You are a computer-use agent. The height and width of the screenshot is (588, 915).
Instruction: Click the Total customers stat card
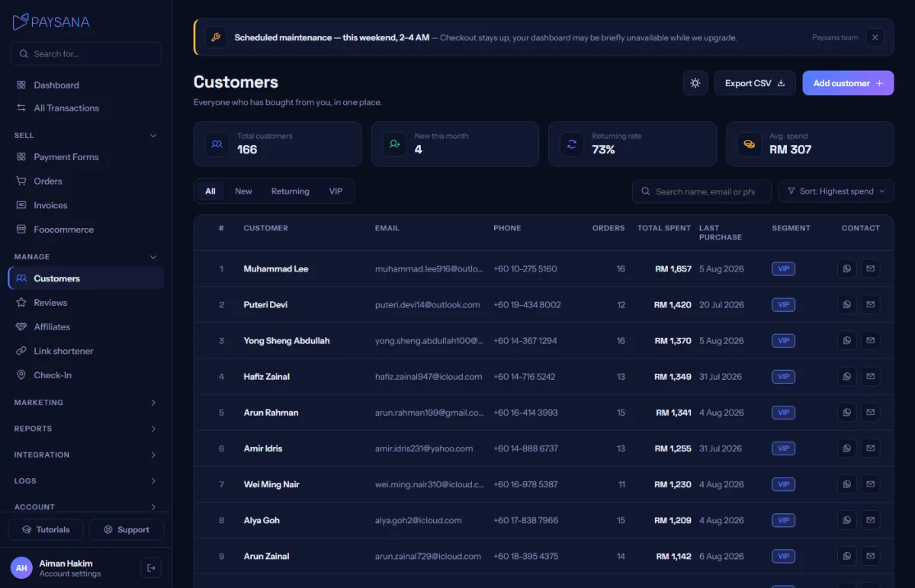click(278, 144)
